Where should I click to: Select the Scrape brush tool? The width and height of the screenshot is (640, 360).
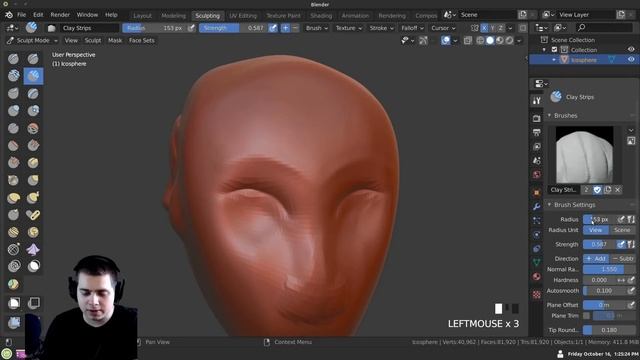pyautogui.click(x=13, y=162)
